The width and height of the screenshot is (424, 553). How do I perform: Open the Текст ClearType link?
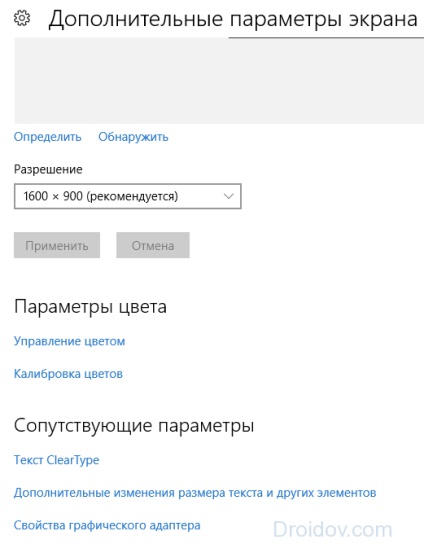tap(56, 460)
